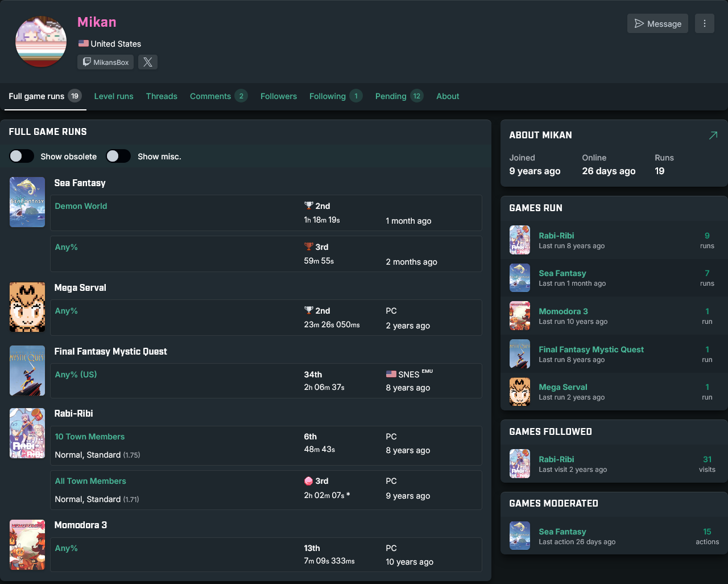This screenshot has height=584, width=728.
Task: Click Momodora 3 thumbnail in Games Run
Action: point(520,316)
